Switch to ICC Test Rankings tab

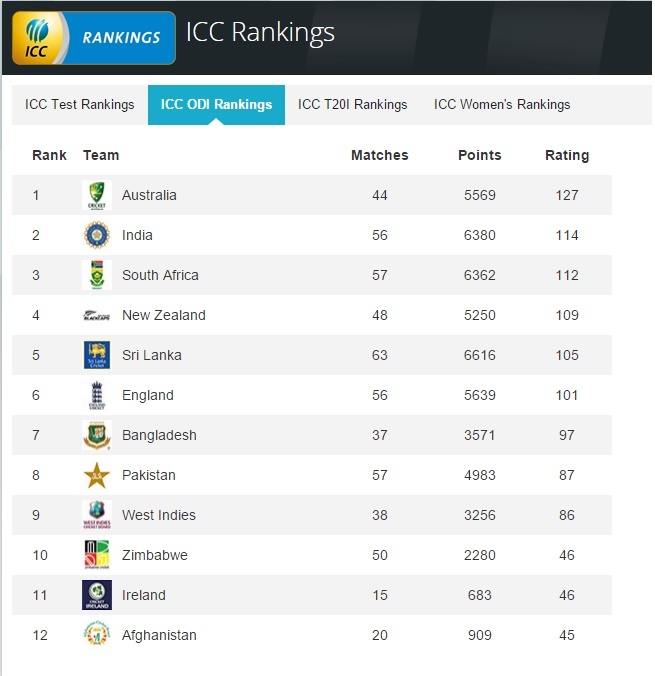[80, 105]
